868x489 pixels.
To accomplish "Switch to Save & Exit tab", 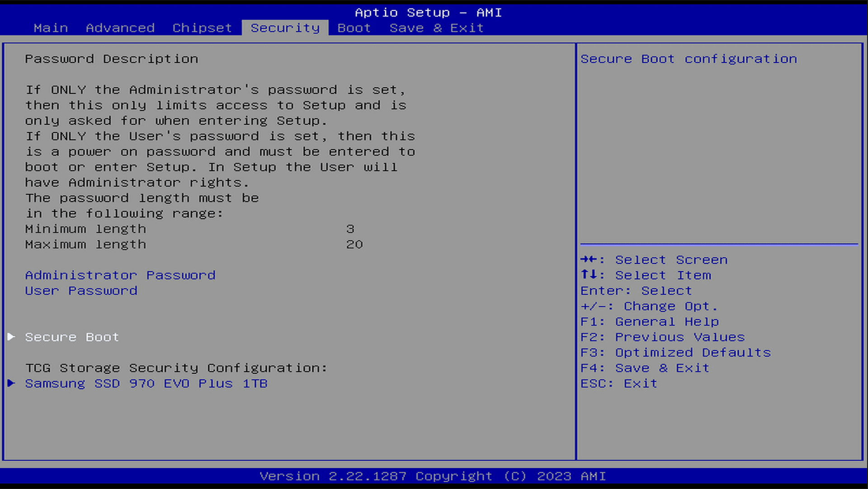I will (436, 28).
